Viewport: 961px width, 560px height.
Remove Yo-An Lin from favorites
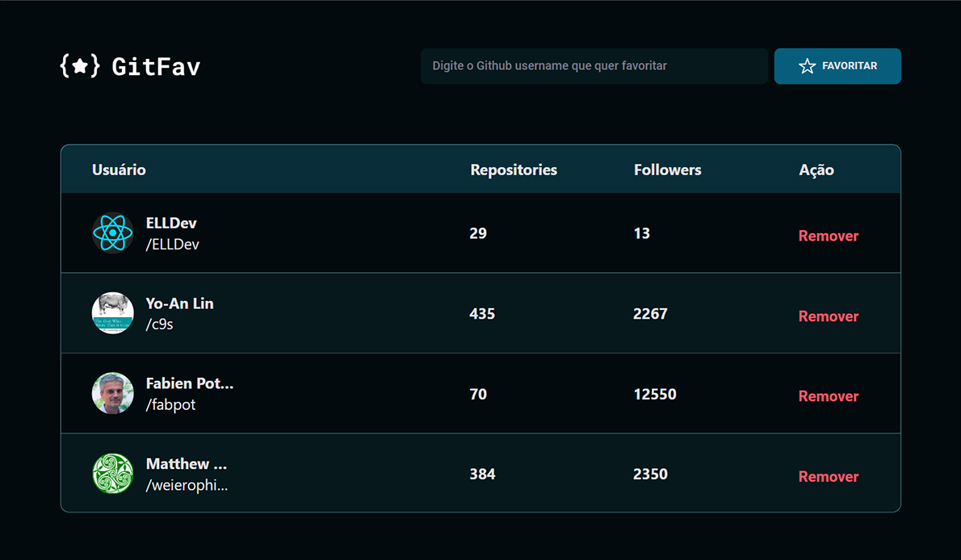click(x=829, y=316)
